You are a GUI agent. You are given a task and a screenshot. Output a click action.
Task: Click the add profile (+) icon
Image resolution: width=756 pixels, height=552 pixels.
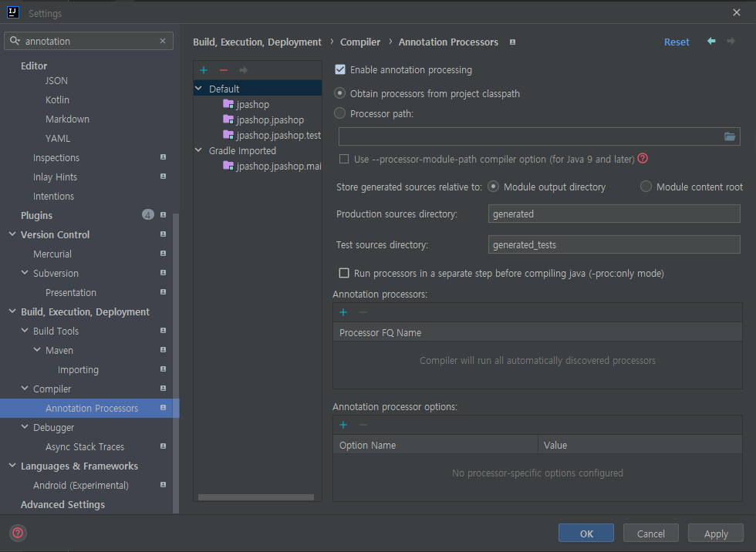pyautogui.click(x=204, y=69)
